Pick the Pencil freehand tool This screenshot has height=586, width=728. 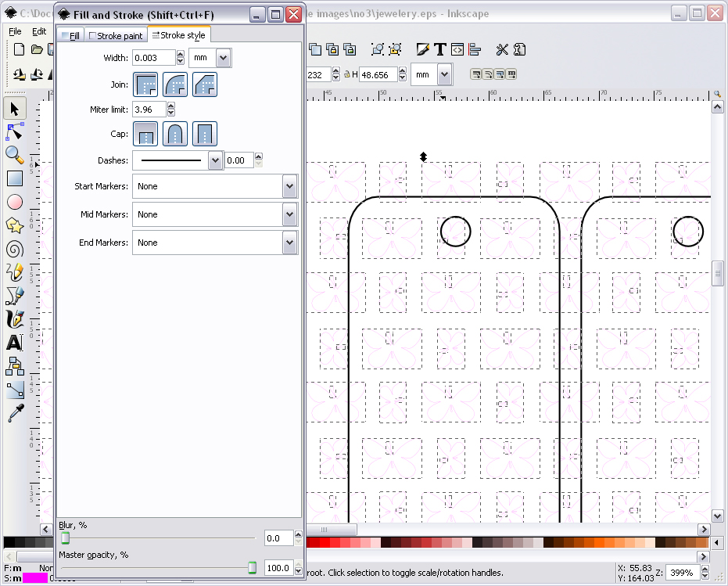(15, 273)
